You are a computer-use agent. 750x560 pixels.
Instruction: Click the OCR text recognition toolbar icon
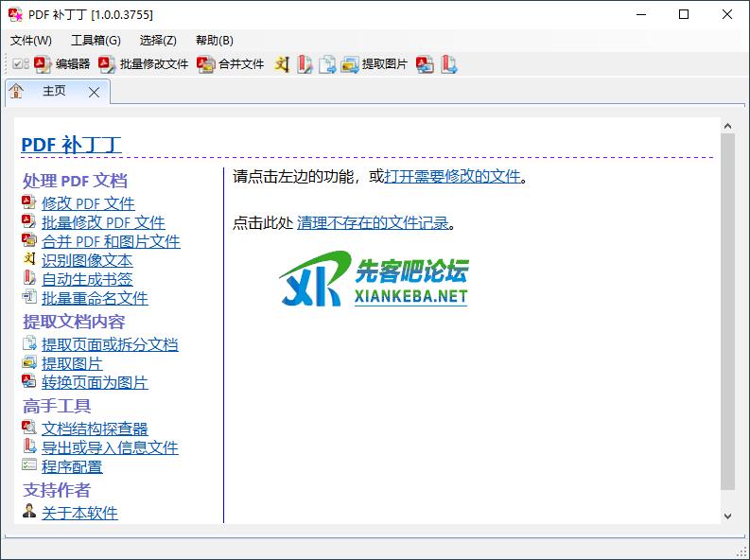(282, 64)
